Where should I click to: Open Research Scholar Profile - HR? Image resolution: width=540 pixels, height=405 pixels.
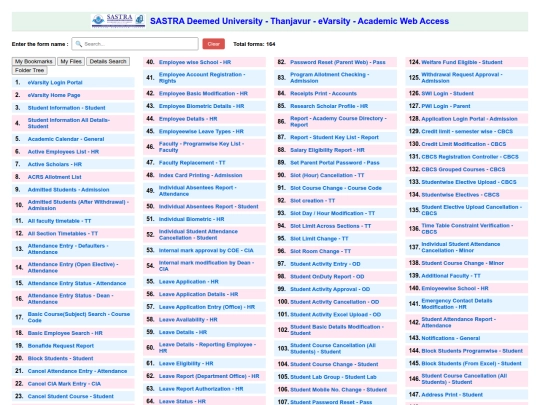pos(329,106)
